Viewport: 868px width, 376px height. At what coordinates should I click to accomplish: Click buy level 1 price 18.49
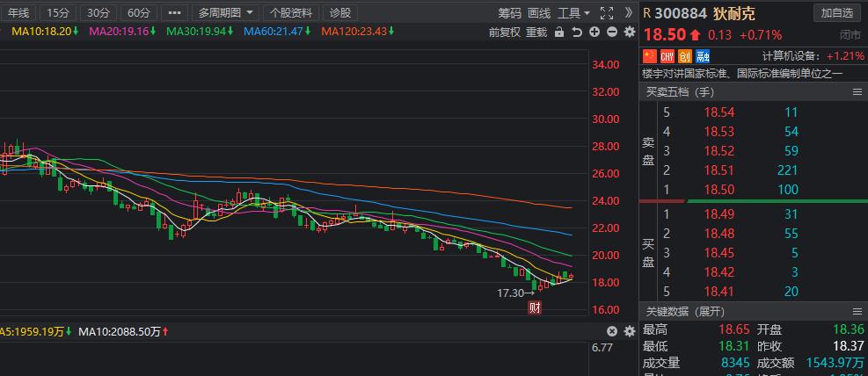(719, 214)
